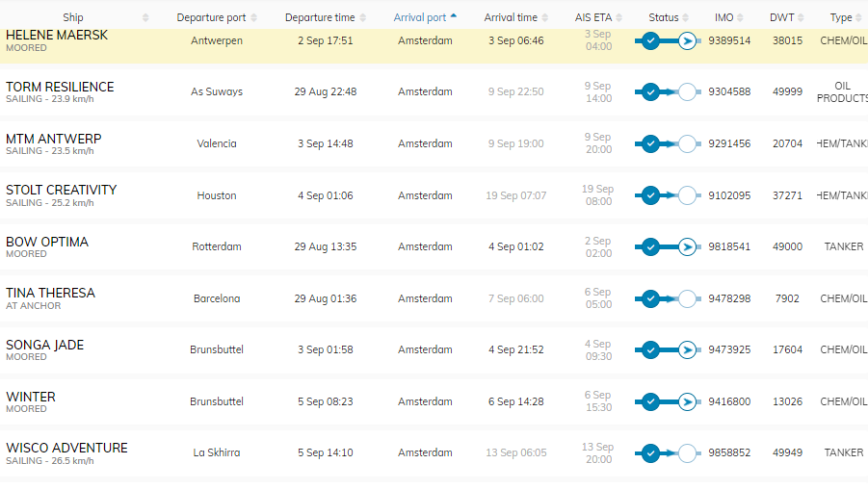
Task: Click the AIS ETA column header
Action: coord(592,17)
